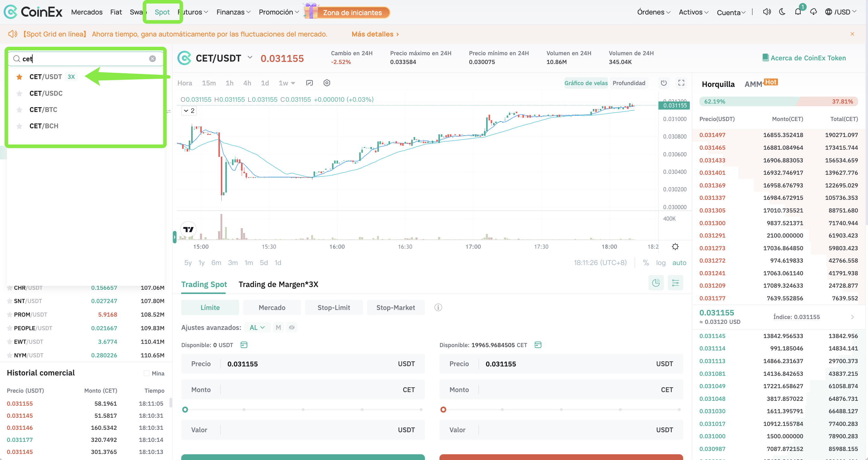Favorite the PROM/USDT star
This screenshot has height=460, width=868.
point(9,315)
